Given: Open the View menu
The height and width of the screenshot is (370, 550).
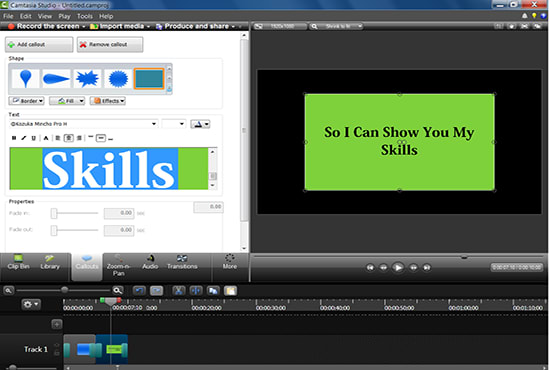Looking at the screenshot, I should coord(45,16).
